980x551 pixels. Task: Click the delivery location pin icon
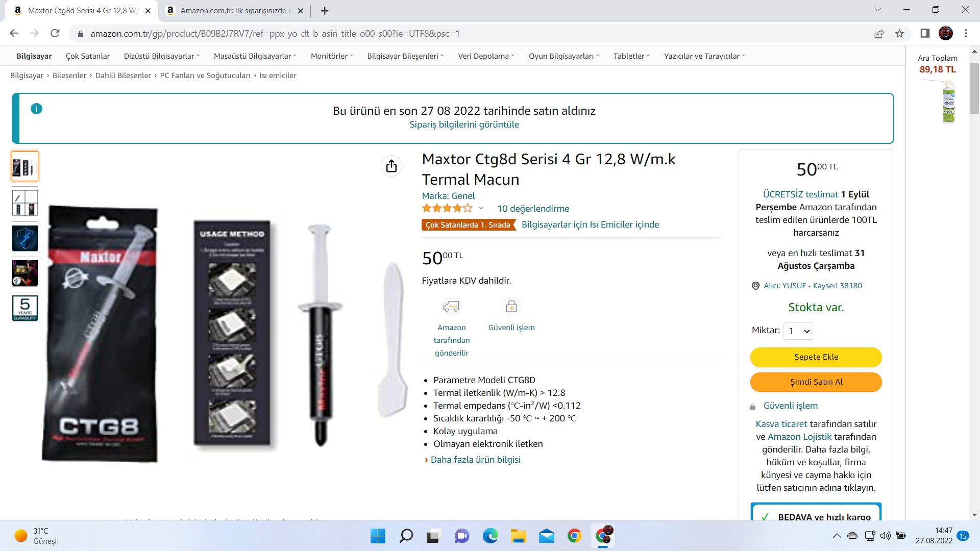pos(755,286)
